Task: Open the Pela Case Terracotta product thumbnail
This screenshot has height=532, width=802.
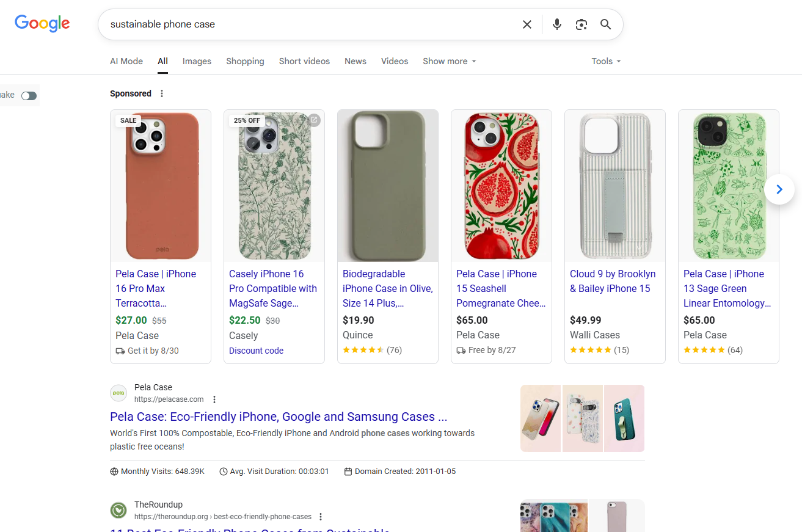Action: pos(161,186)
